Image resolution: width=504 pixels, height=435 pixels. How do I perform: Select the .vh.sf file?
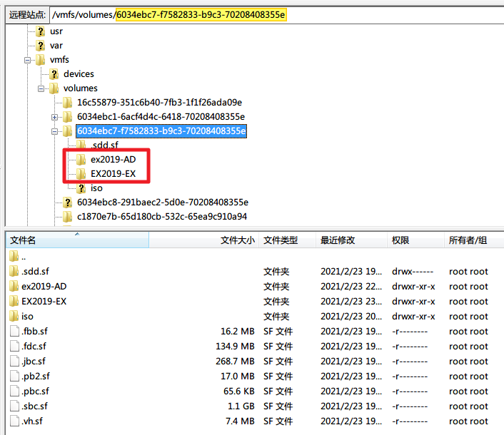tap(32, 421)
